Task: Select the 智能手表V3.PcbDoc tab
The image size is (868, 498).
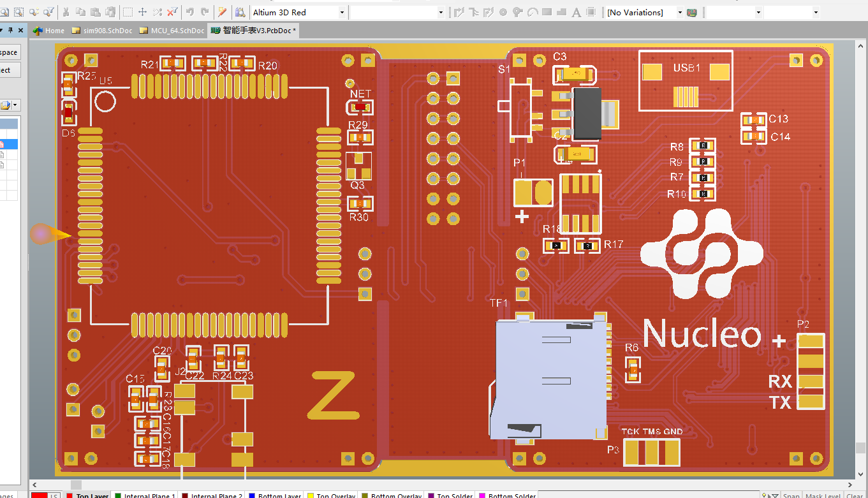Action: pyautogui.click(x=253, y=31)
